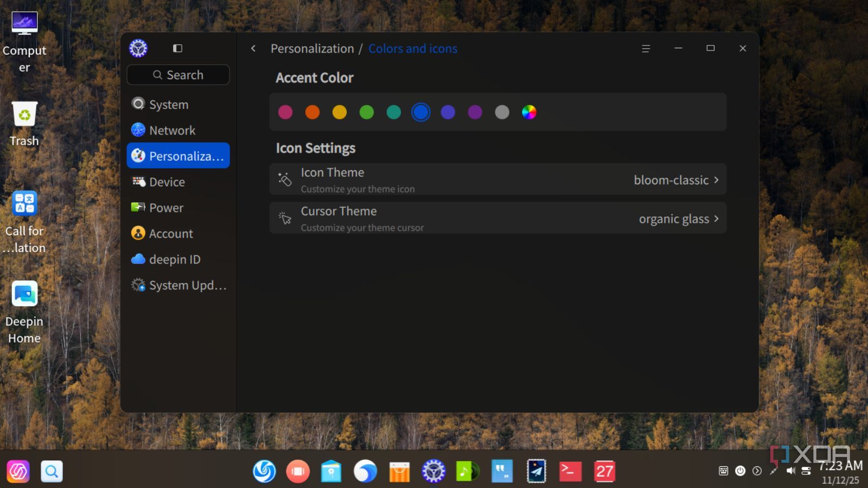Click the Search field in sidebar

click(x=178, y=75)
